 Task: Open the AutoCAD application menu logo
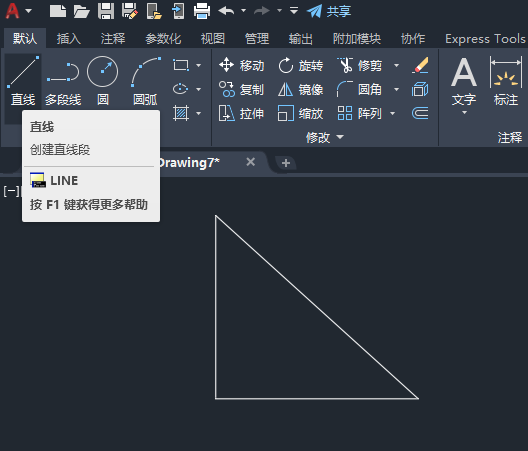[x=12, y=11]
